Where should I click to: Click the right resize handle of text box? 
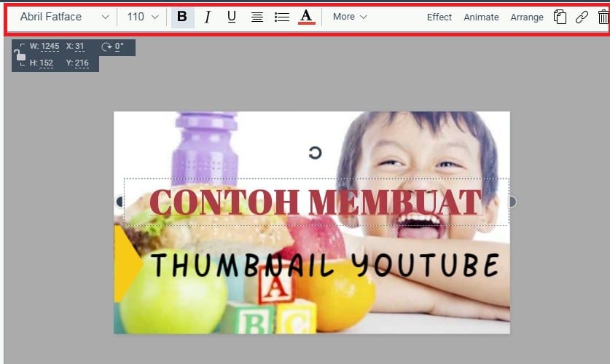point(513,202)
